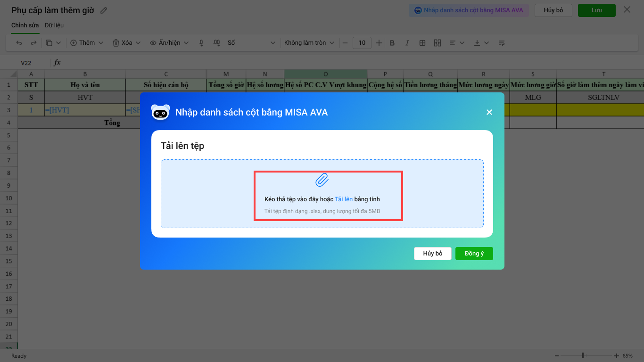This screenshot has height=362, width=644.
Task: Click the MISA AVA robot mascot icon
Action: pyautogui.click(x=160, y=112)
